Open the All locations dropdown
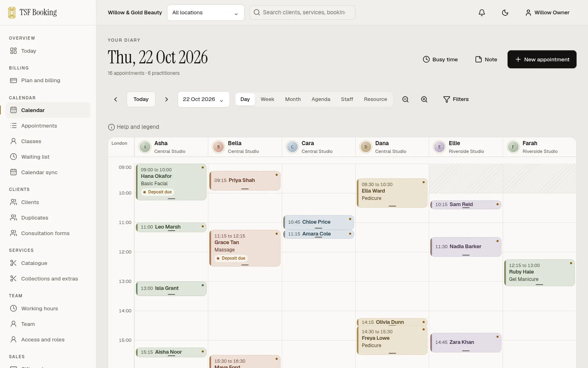 point(206,13)
